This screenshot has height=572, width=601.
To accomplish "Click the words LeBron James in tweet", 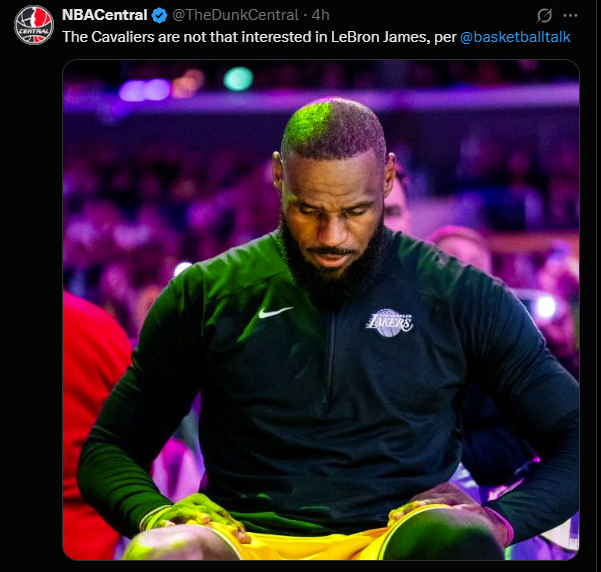I will pyautogui.click(x=379, y=37).
